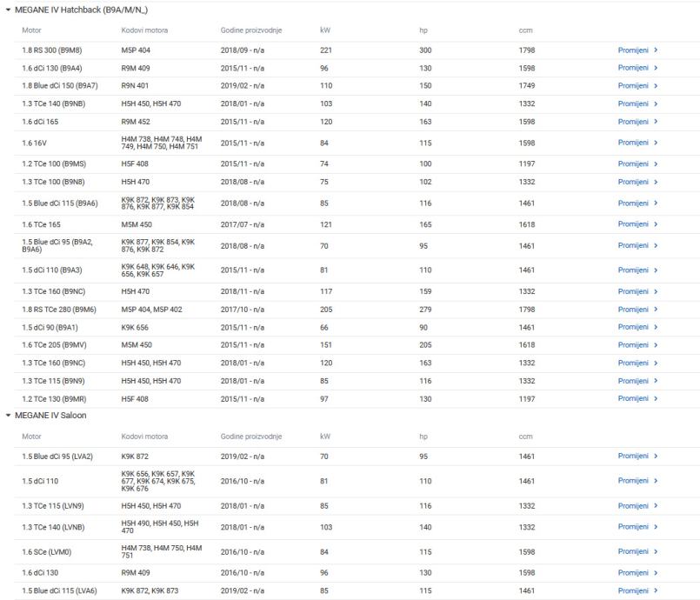Viewport: 700px width, 600px height.
Task: Click the chevron arrow for 1.5 dCi 110 (B9A3)
Action: (656, 270)
